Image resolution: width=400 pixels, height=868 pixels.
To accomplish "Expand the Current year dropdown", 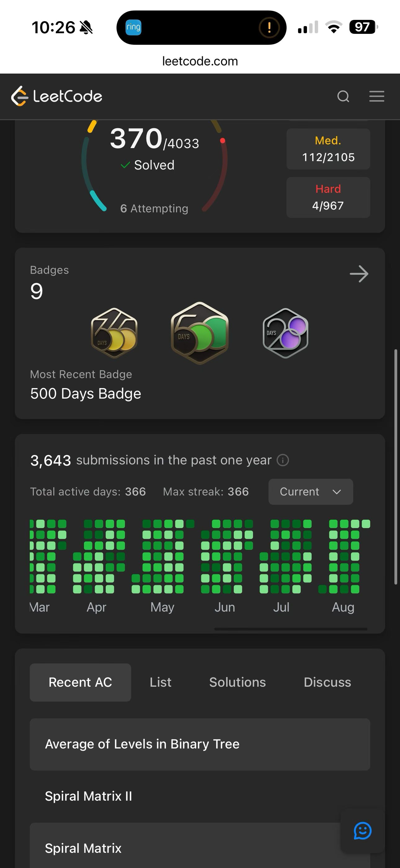I will click(310, 492).
